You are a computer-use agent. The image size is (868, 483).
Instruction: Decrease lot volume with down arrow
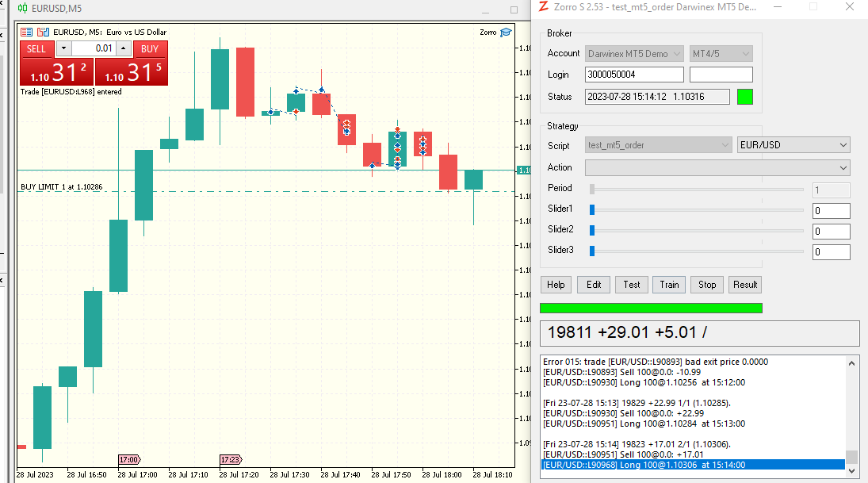[63, 49]
